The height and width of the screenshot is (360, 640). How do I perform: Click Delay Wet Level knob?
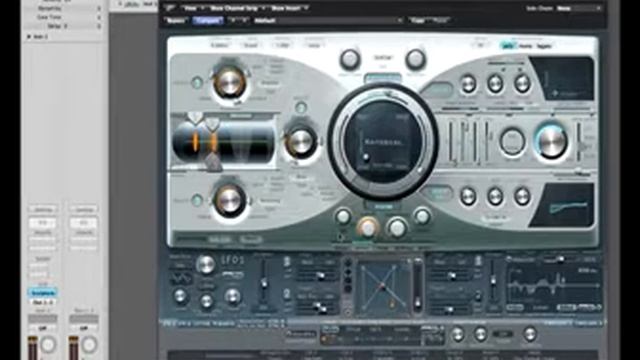468,84
